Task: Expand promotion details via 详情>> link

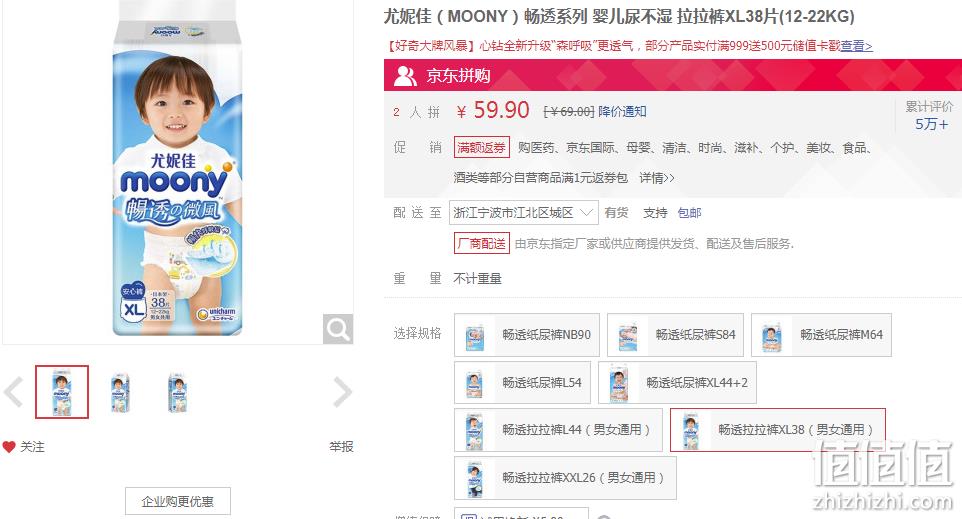Action: pos(656,178)
